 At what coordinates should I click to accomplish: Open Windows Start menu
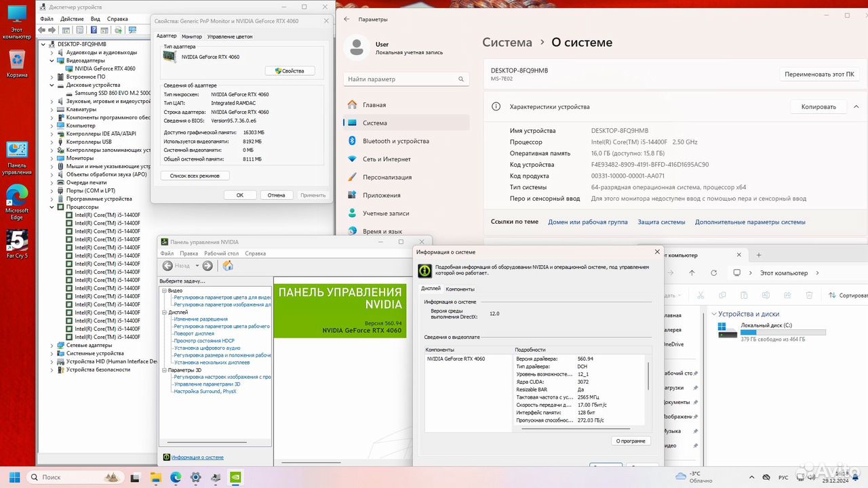coord(14,477)
